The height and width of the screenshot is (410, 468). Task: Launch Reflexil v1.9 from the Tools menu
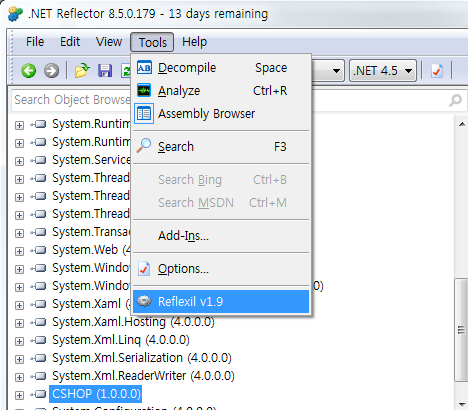(x=221, y=301)
